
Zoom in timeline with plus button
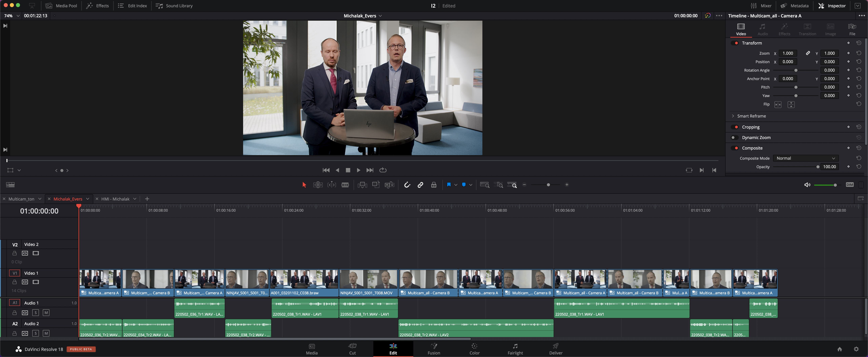(x=567, y=185)
